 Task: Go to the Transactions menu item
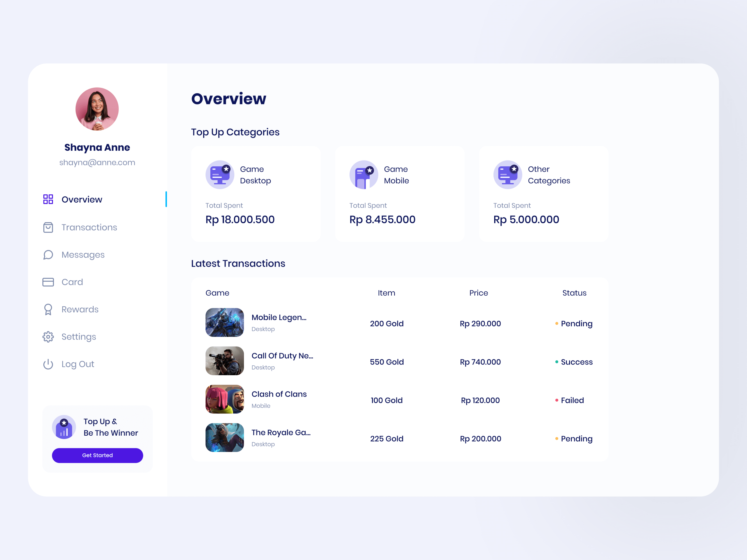tap(89, 227)
